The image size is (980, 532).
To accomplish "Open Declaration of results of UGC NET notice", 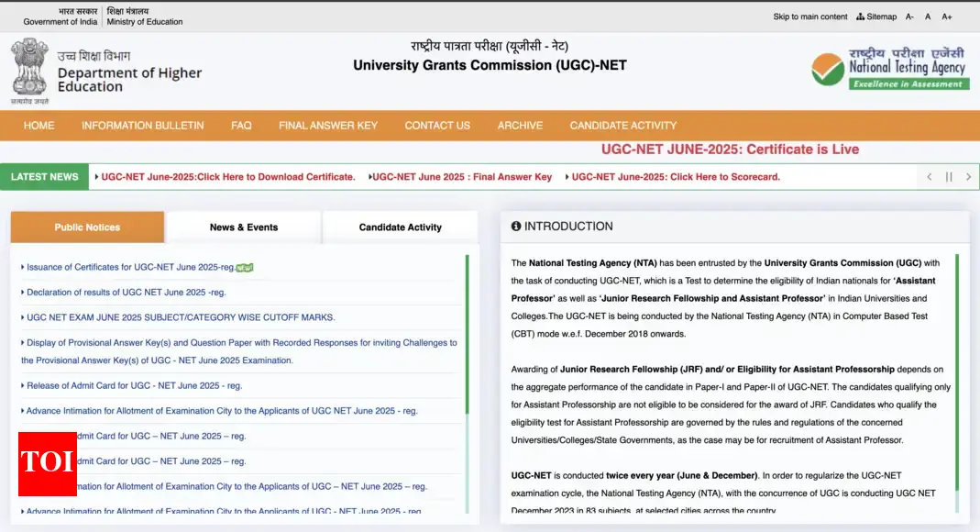I will coord(127,292).
